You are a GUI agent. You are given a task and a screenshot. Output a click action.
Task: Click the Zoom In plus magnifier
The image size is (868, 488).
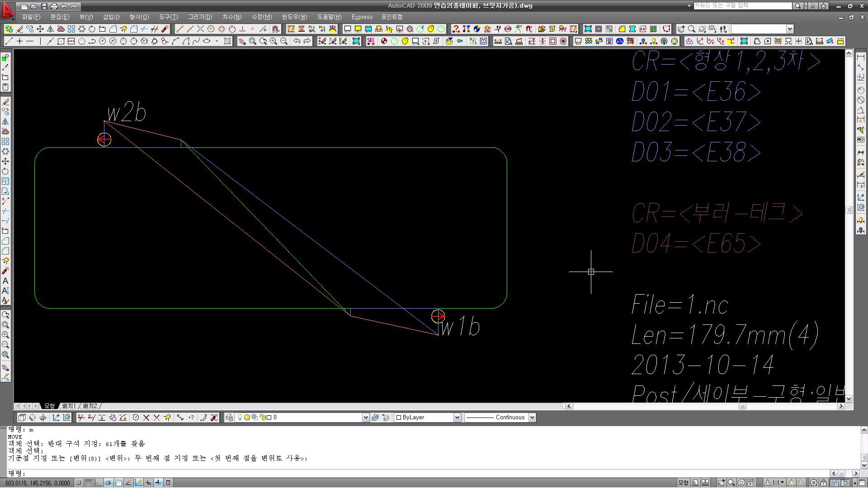coord(274,41)
